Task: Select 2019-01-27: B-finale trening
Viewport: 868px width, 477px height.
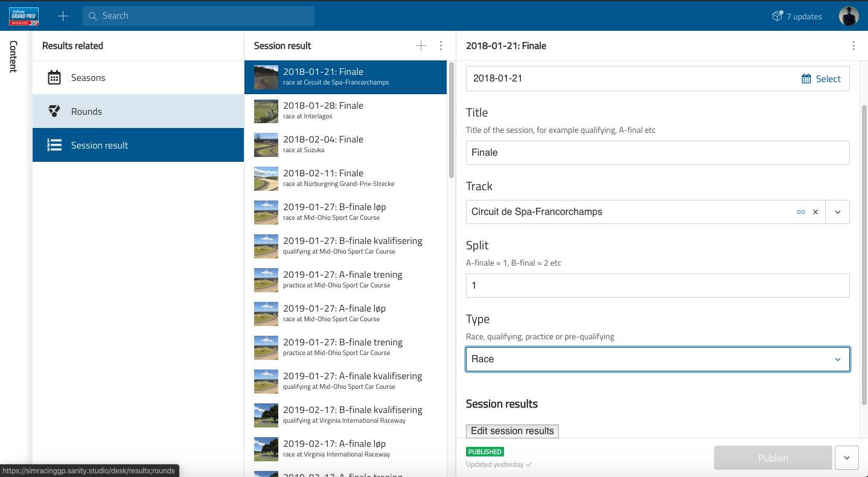Action: pos(345,347)
